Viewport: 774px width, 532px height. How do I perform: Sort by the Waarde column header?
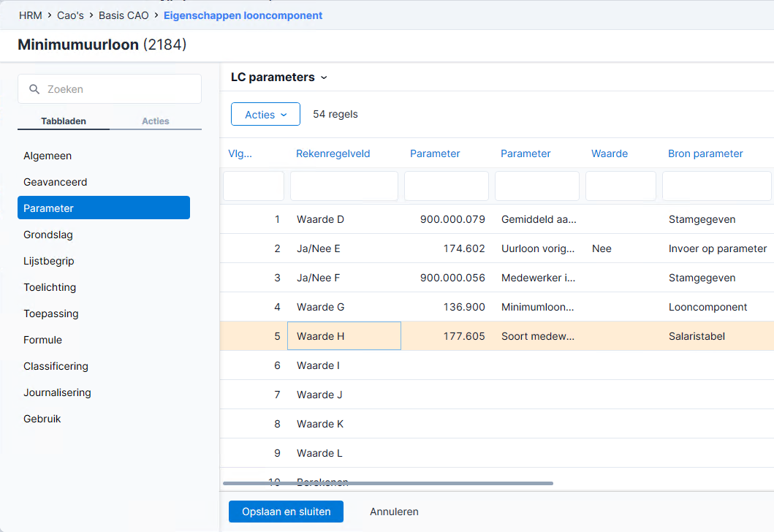609,153
